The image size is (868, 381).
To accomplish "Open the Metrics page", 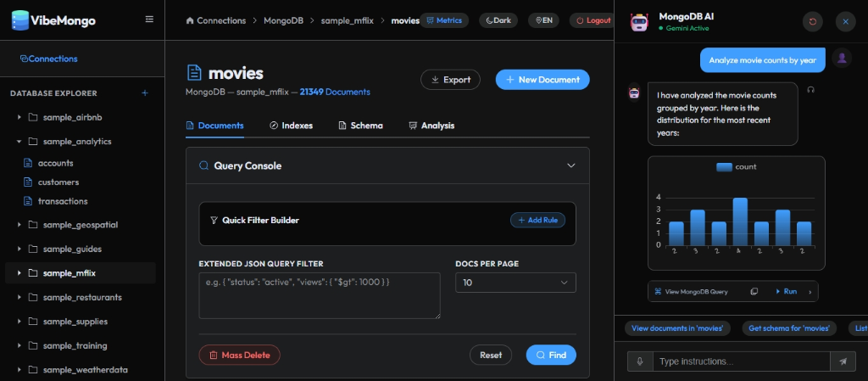I will click(444, 20).
